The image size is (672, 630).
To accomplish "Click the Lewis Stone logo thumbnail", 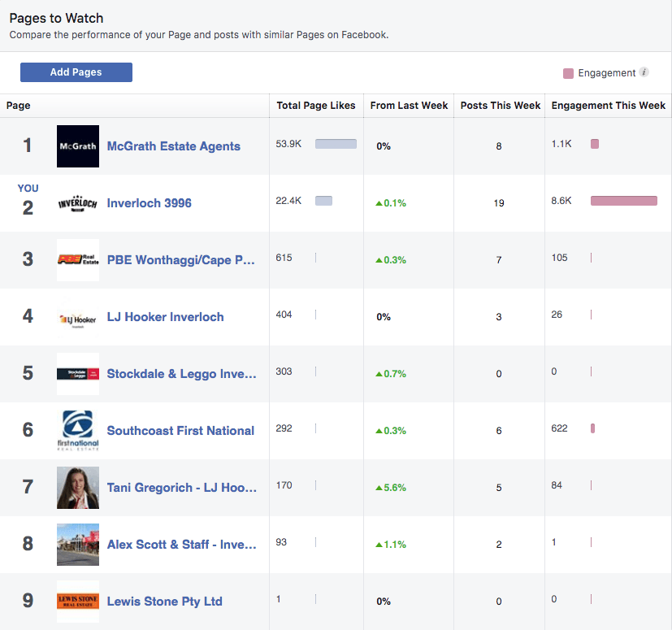I will 78,602.
